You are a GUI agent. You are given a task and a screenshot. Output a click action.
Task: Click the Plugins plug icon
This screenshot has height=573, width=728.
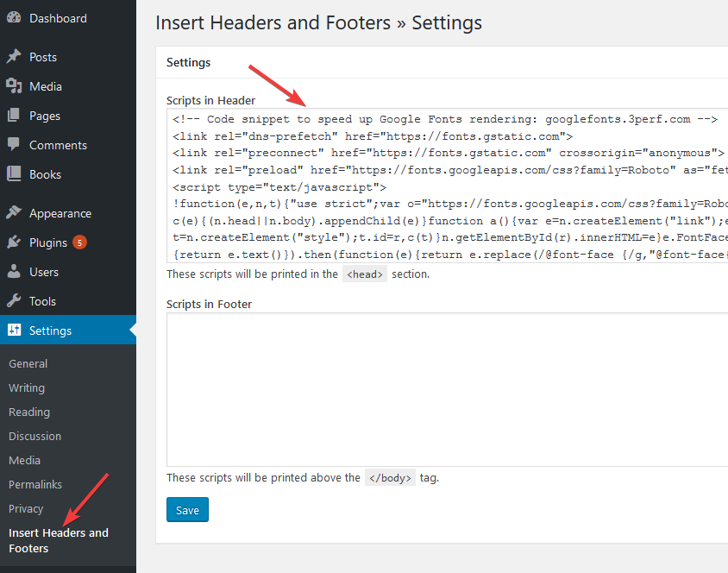[14, 242]
